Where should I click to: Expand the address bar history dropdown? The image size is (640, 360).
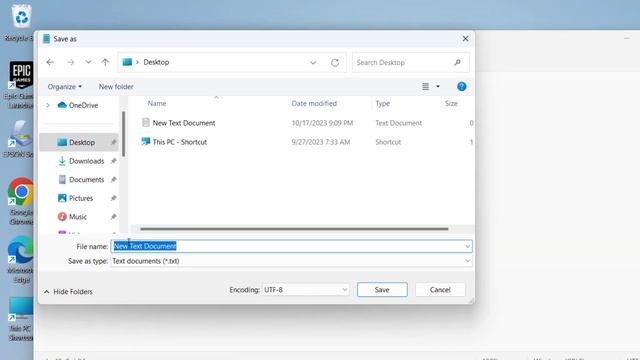coord(313,62)
